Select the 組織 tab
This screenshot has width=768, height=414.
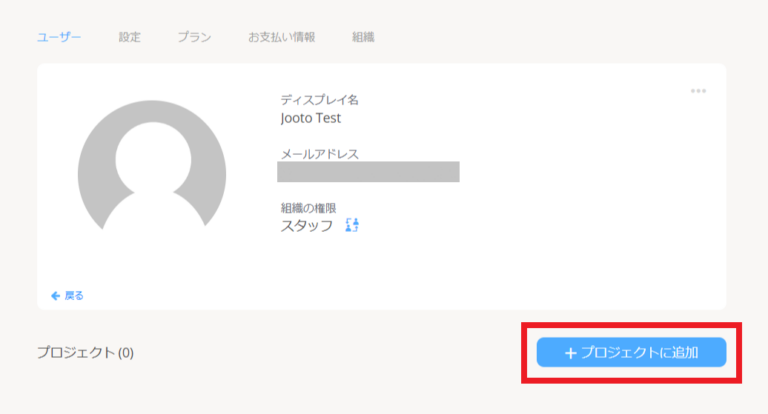(x=363, y=37)
